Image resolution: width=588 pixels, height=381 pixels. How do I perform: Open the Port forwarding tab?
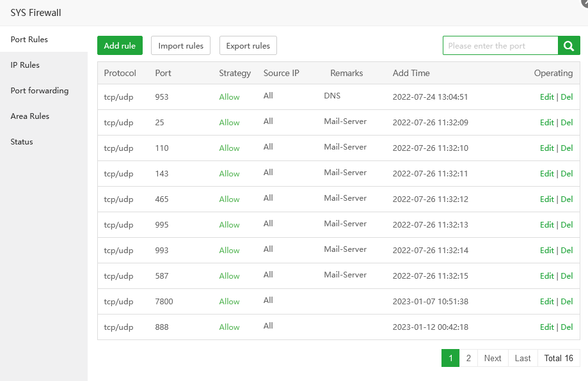pos(39,90)
